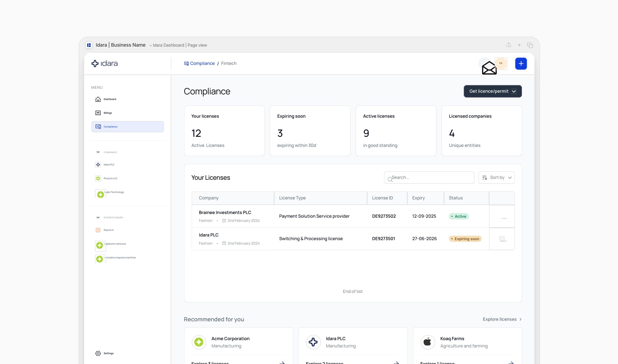Open the Sort by dropdown
The image size is (618, 364).
tap(496, 178)
